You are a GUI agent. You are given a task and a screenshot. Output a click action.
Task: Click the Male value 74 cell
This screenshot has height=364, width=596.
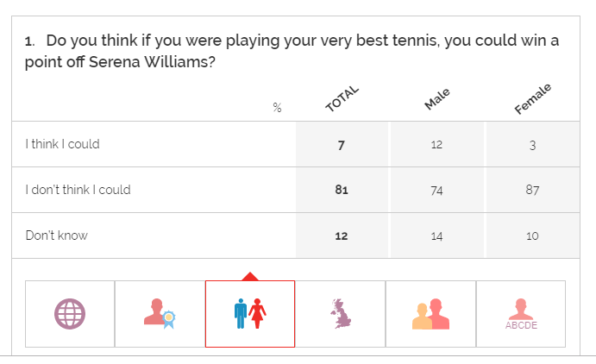click(x=436, y=190)
